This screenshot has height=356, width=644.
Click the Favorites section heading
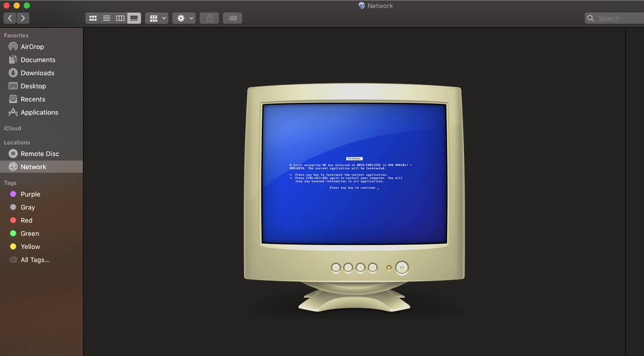[16, 35]
